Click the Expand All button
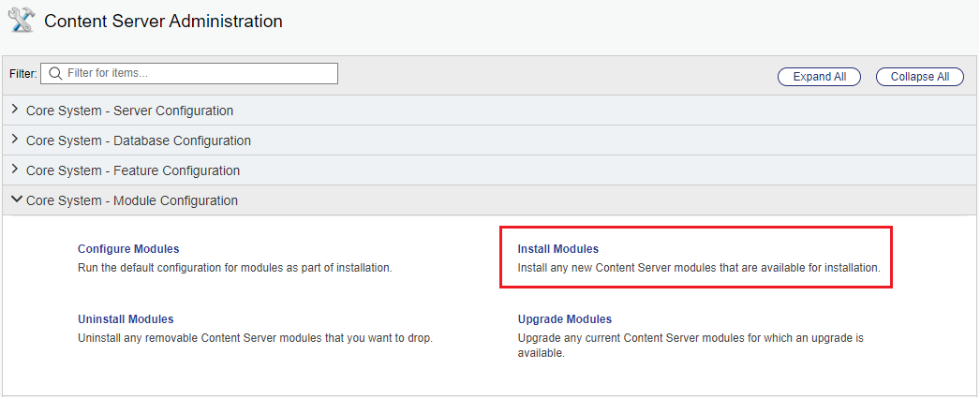Image resolution: width=980 pixels, height=399 pixels. tap(820, 77)
